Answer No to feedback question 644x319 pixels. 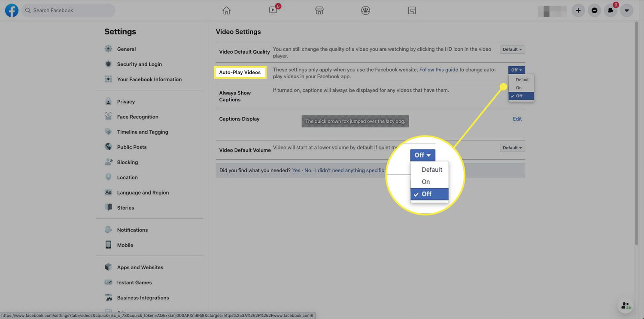coord(308,170)
